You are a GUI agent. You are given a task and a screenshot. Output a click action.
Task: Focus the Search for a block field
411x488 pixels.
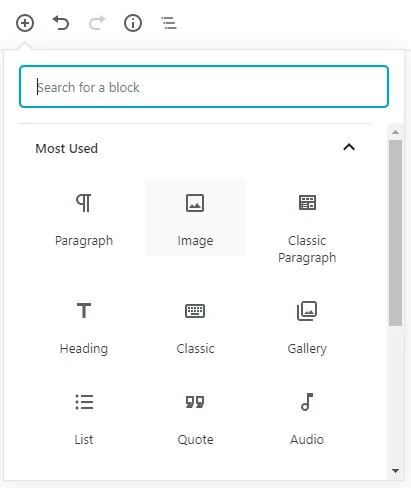click(204, 87)
